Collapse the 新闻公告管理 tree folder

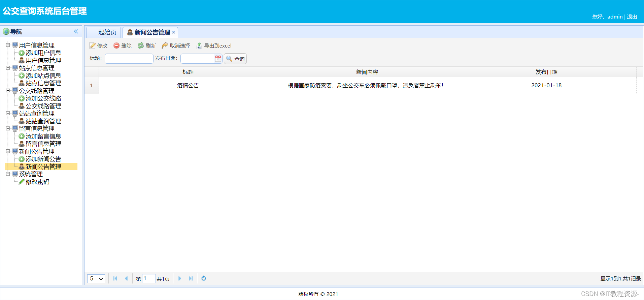click(8, 151)
